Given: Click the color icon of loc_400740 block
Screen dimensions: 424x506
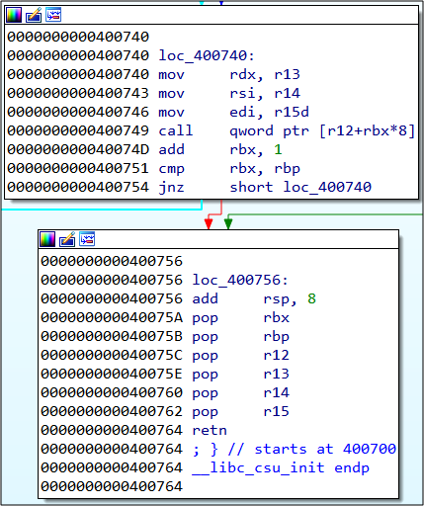Looking at the screenshot, I should tap(14, 15).
